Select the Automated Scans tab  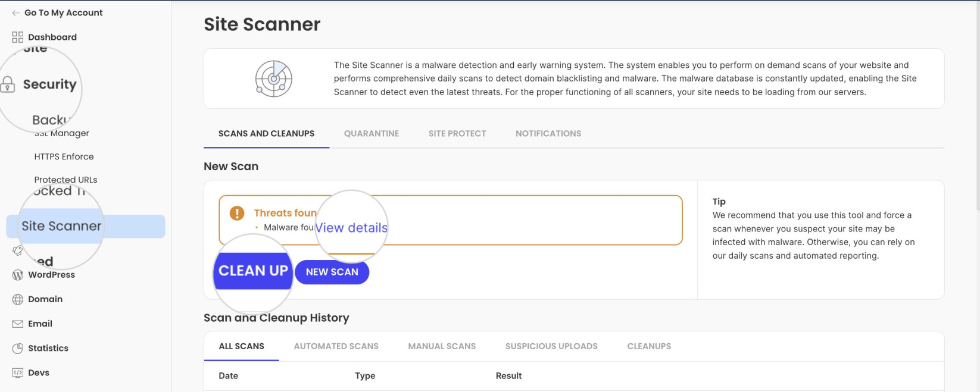[336, 346]
